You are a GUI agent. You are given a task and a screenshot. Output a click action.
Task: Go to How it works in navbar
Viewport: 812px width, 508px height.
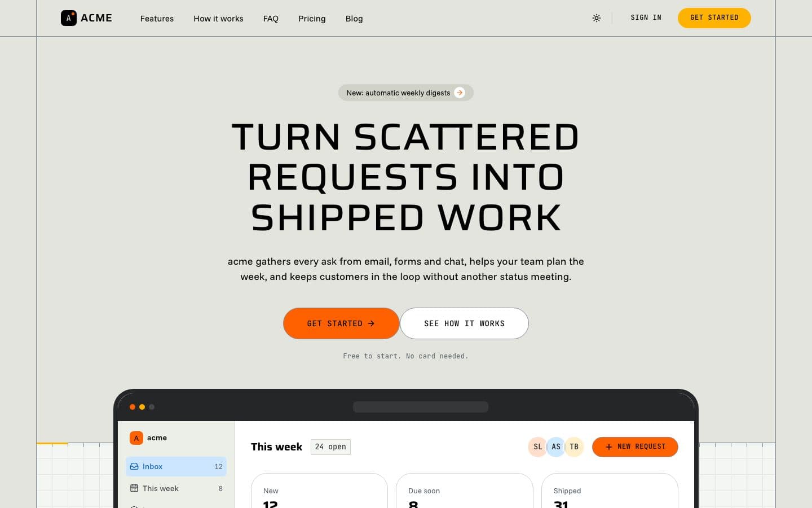(218, 19)
